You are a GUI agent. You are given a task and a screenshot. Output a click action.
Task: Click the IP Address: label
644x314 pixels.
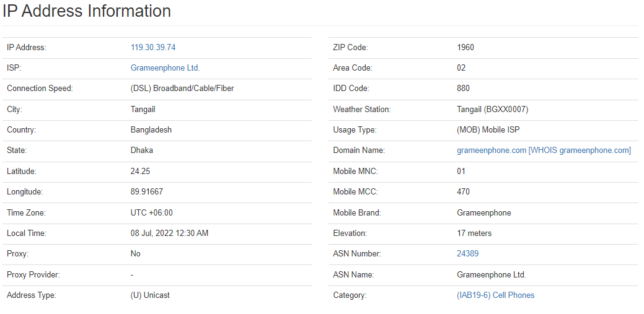click(x=27, y=48)
